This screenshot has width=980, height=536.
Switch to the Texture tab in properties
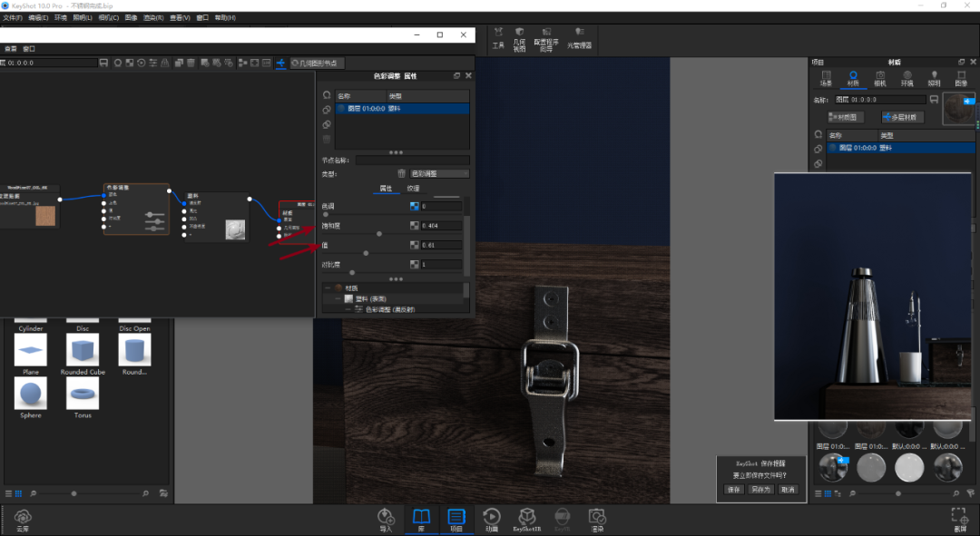413,188
